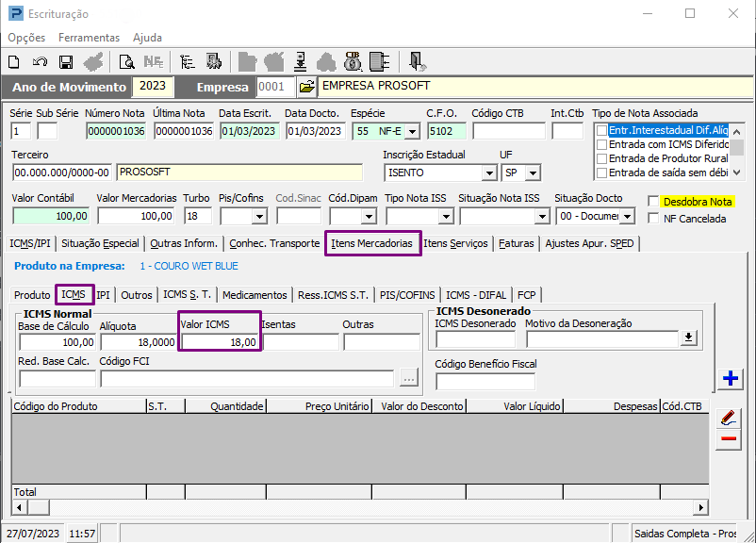756x543 pixels.
Task: Expand the Situação Docto dropdown
Action: [627, 217]
